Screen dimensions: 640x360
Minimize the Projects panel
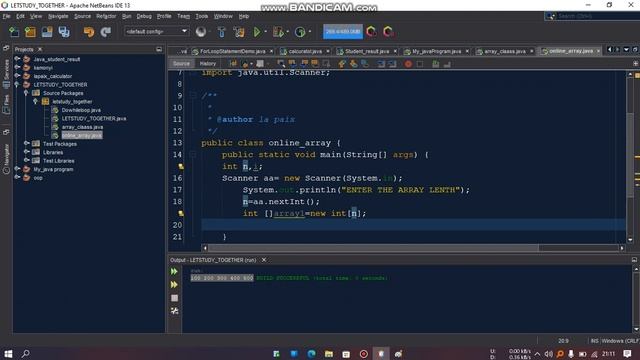(x=159, y=49)
